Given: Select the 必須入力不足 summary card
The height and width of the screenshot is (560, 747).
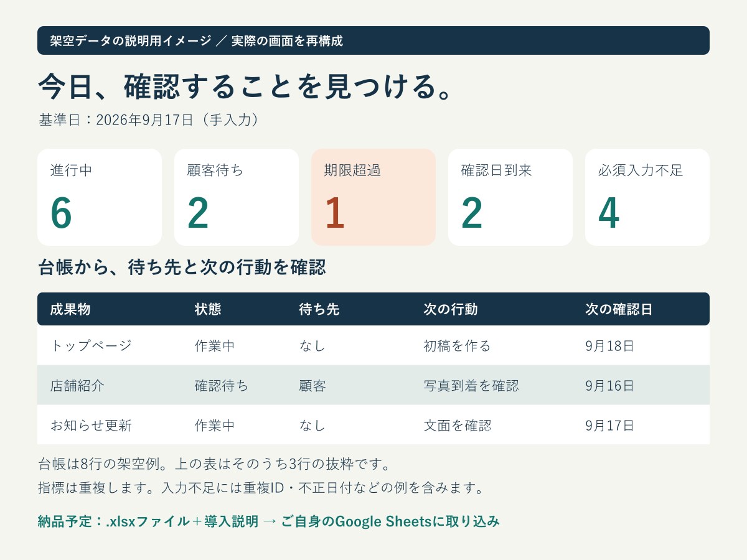Looking at the screenshot, I should coord(647,197).
